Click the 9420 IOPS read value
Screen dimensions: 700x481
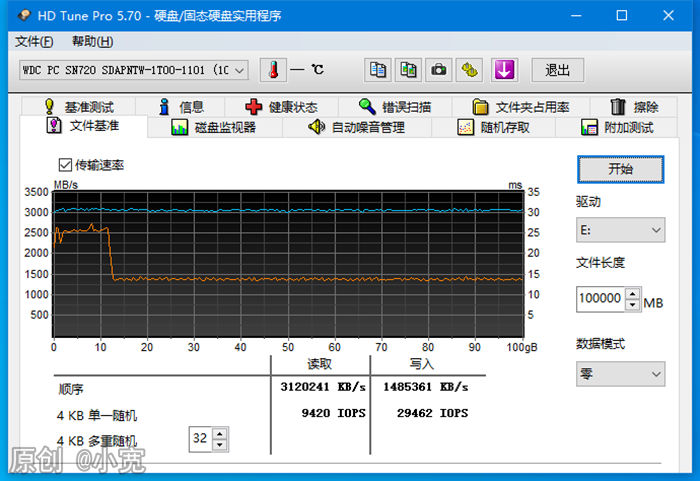pyautogui.click(x=333, y=413)
